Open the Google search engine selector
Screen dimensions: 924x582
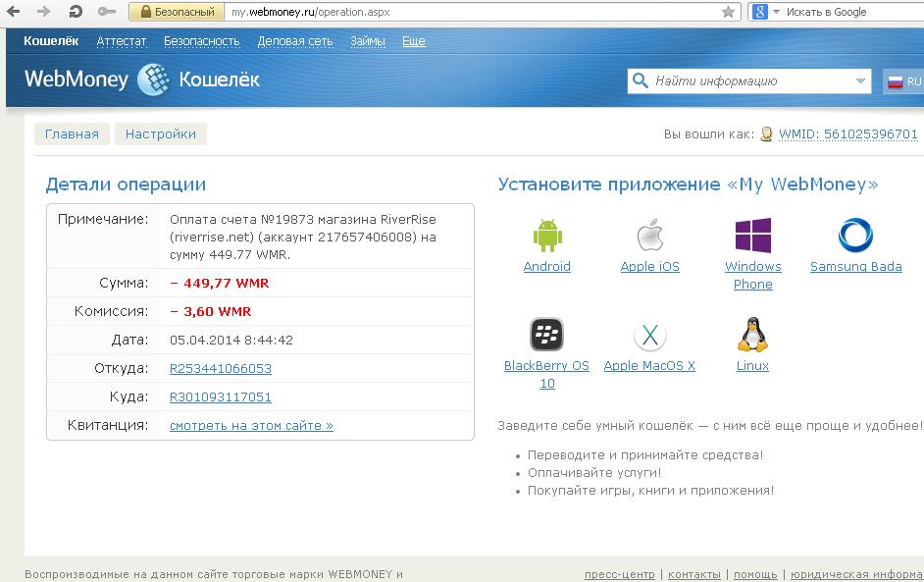(766, 12)
